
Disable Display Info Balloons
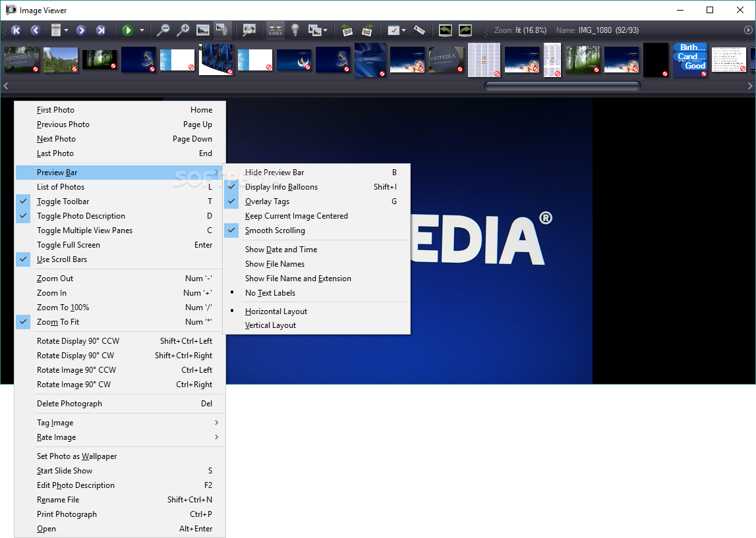coord(316,187)
